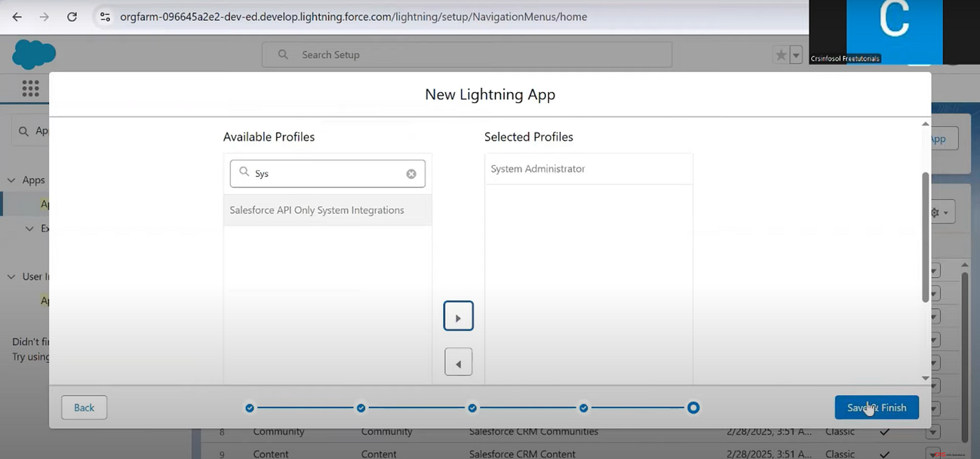Click the second completed progress step

pyautogui.click(x=361, y=407)
